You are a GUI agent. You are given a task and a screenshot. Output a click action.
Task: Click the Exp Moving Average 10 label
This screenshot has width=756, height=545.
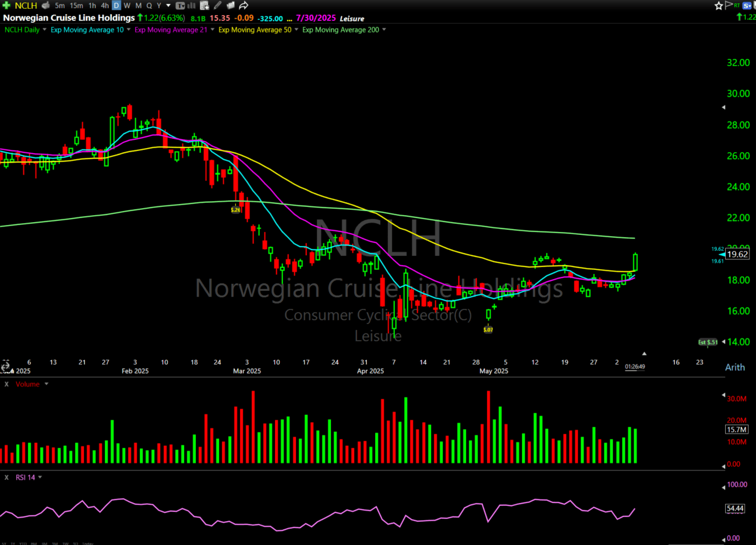(87, 30)
